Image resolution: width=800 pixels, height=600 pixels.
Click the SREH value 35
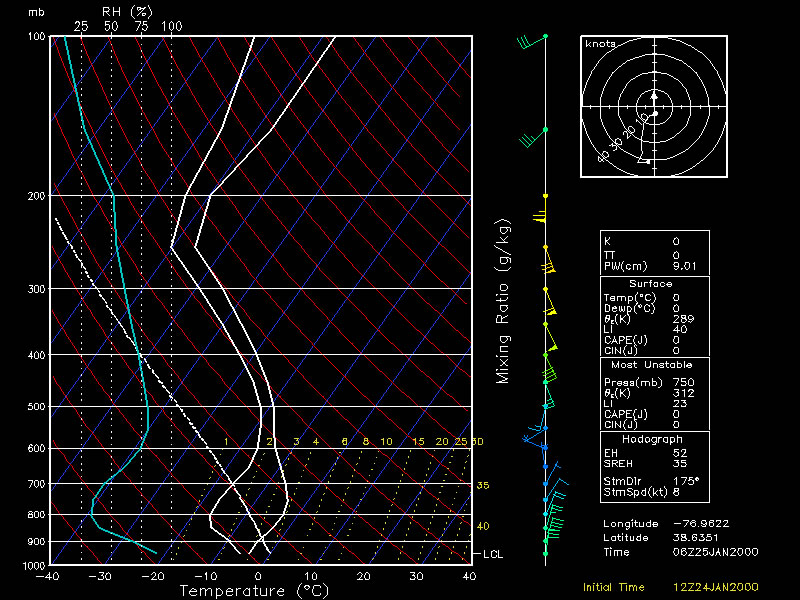pos(680,464)
